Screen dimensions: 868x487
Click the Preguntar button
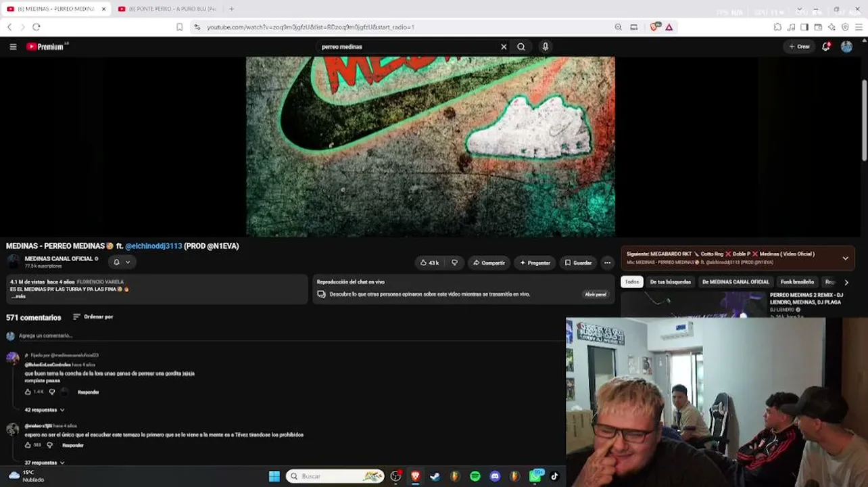535,262
